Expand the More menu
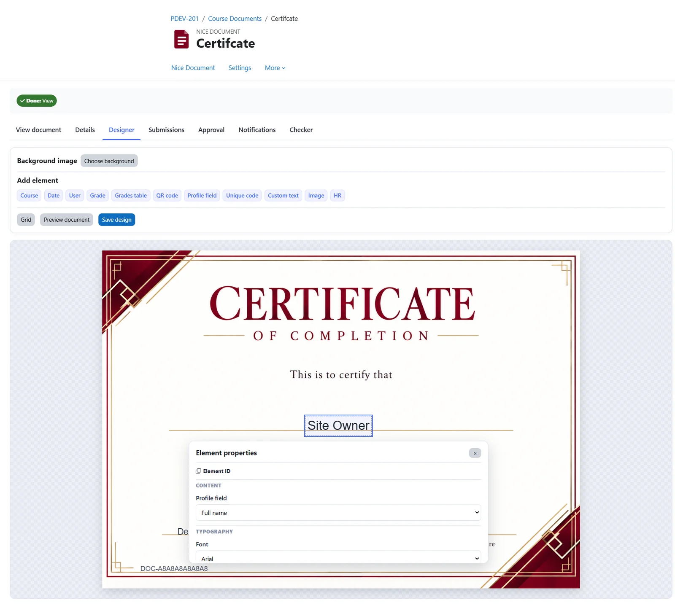Viewport: 675px width, 616px height. click(275, 68)
